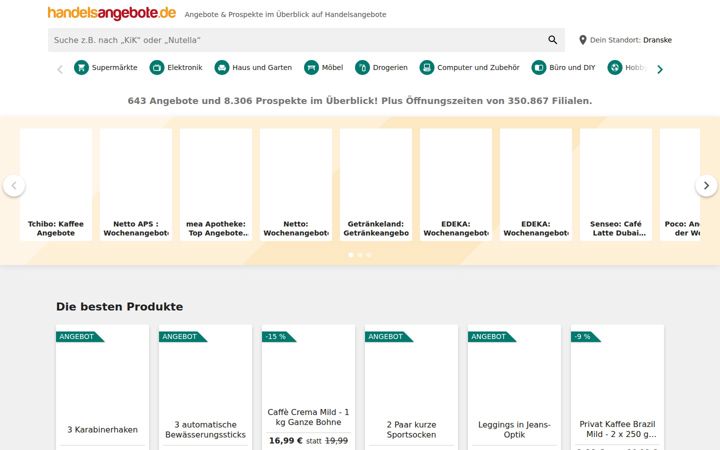Click the Die besten Produkte heading
This screenshot has width=720, height=450.
119,307
